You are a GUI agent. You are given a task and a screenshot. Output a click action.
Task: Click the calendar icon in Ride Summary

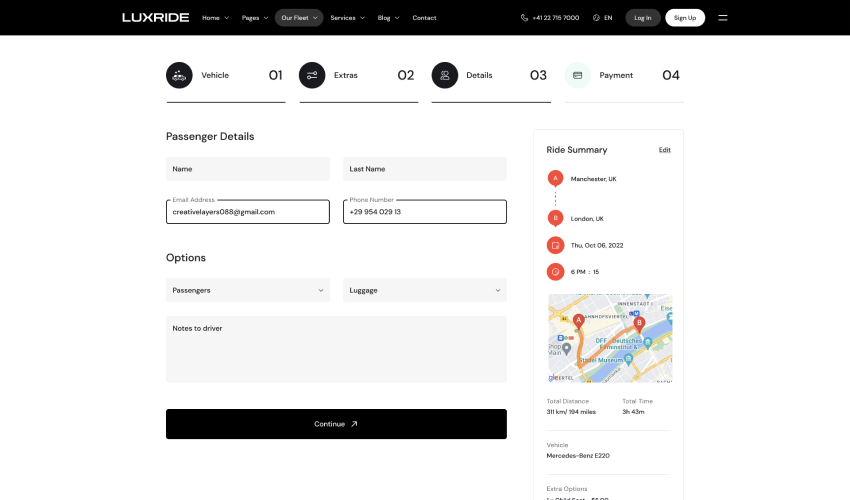pos(555,245)
